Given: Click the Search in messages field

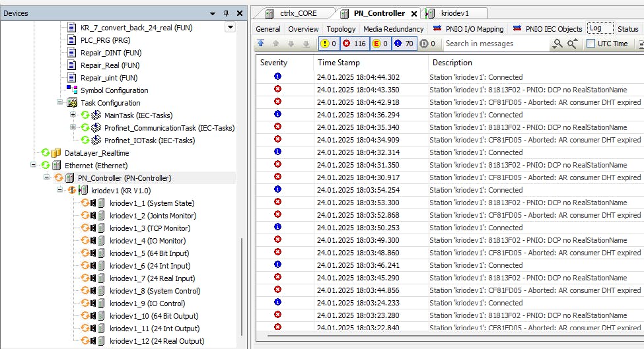Looking at the screenshot, I should coord(495,44).
